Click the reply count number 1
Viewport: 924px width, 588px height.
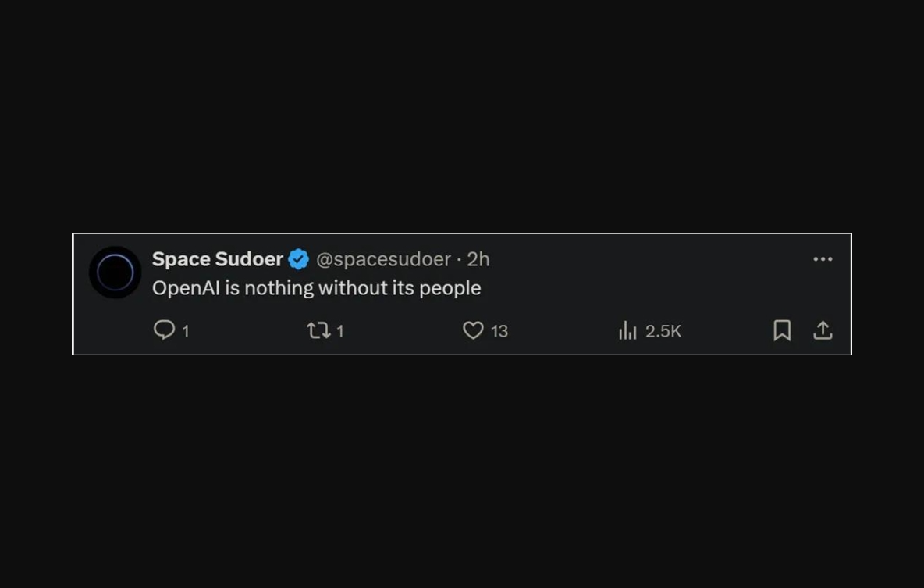pos(186,332)
